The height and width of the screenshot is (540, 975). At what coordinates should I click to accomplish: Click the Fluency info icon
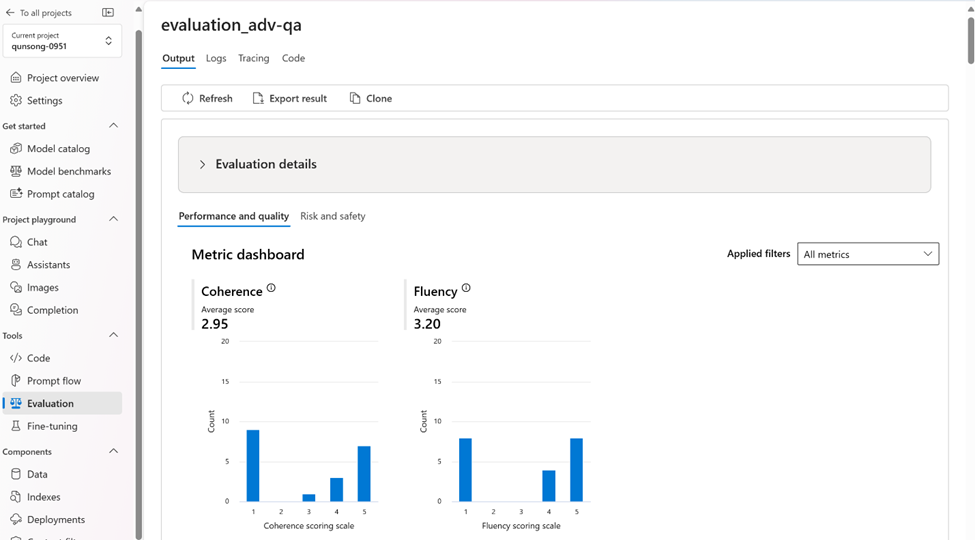pyautogui.click(x=466, y=288)
